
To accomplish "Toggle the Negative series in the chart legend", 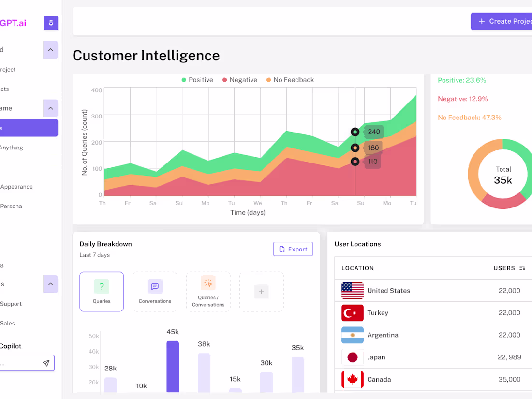I will (x=239, y=80).
